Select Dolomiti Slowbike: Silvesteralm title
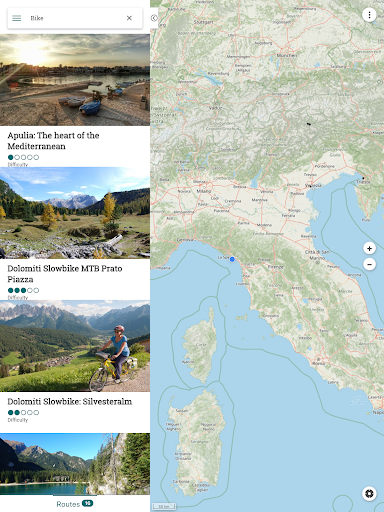Screen dimensions: 384x512 70,401
